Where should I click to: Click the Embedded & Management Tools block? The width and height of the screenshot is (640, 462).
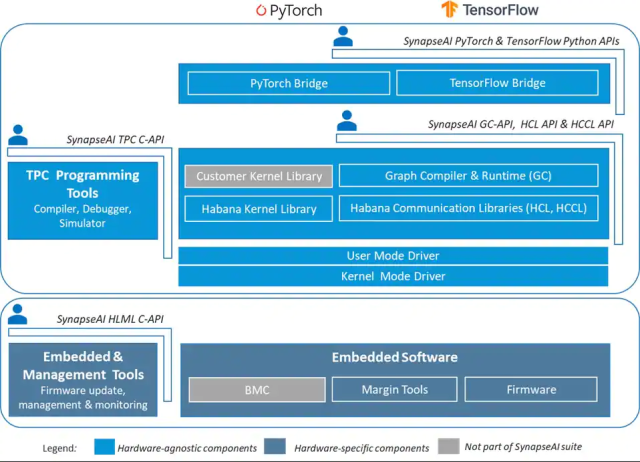(x=83, y=380)
